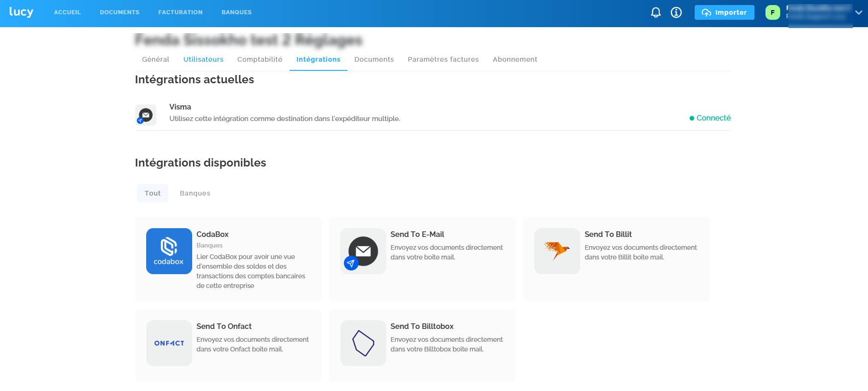Open the Paramètres factures tab
This screenshot has width=868, height=391.
point(443,59)
